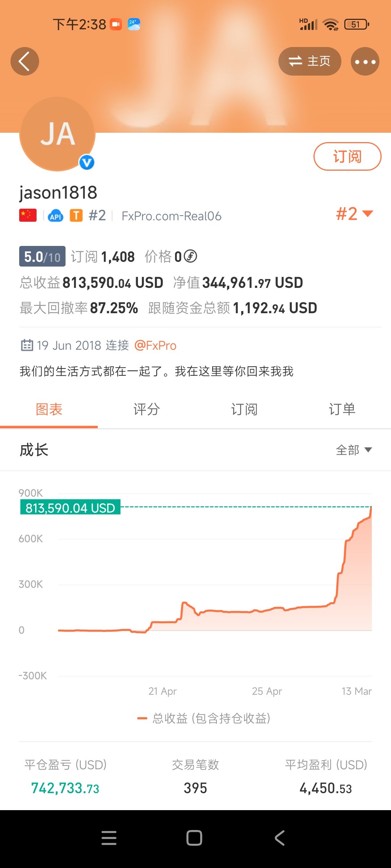Open the 全部 time range dropdown
The image size is (391, 868).
click(354, 450)
